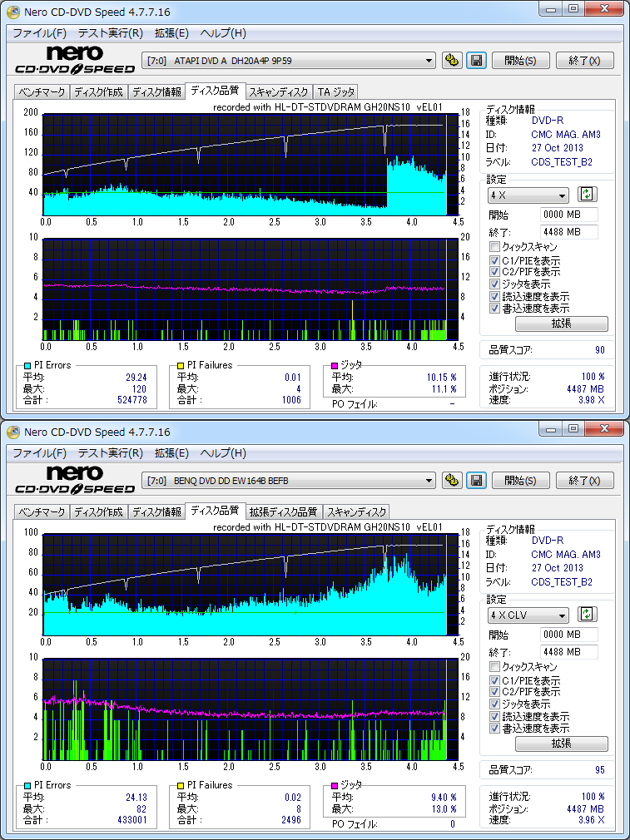Image resolution: width=630 pixels, height=840 pixels.
Task: Switch to ベンチマーク tab in top window
Action: [x=42, y=92]
